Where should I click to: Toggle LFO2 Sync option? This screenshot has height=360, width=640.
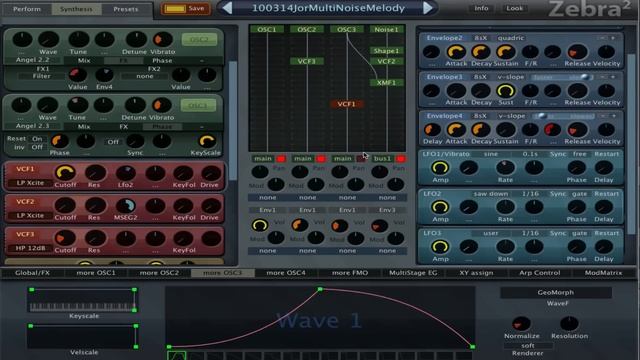tap(558, 193)
